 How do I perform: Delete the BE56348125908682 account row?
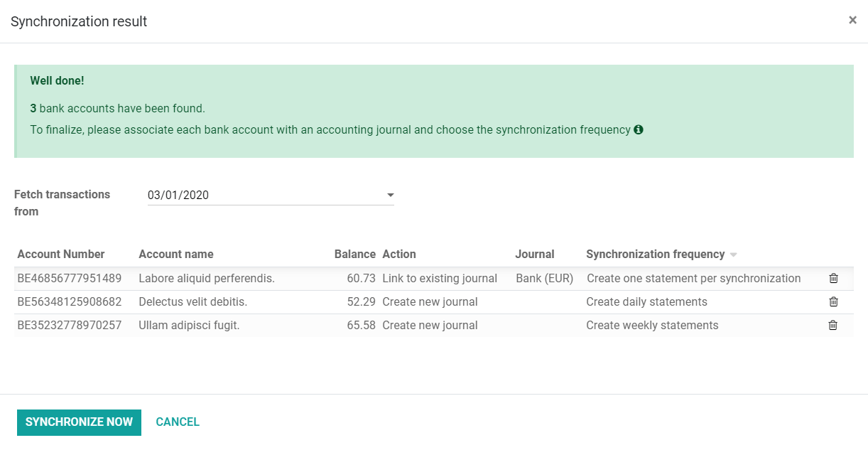[x=834, y=301]
